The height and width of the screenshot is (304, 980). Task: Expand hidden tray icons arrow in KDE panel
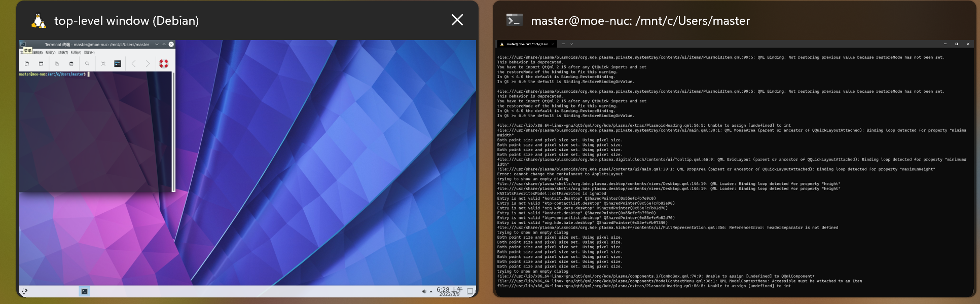(x=431, y=291)
